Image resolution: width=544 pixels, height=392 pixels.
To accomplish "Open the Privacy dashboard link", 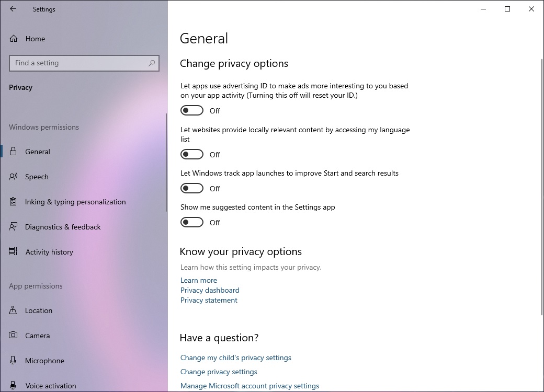I will click(x=210, y=290).
